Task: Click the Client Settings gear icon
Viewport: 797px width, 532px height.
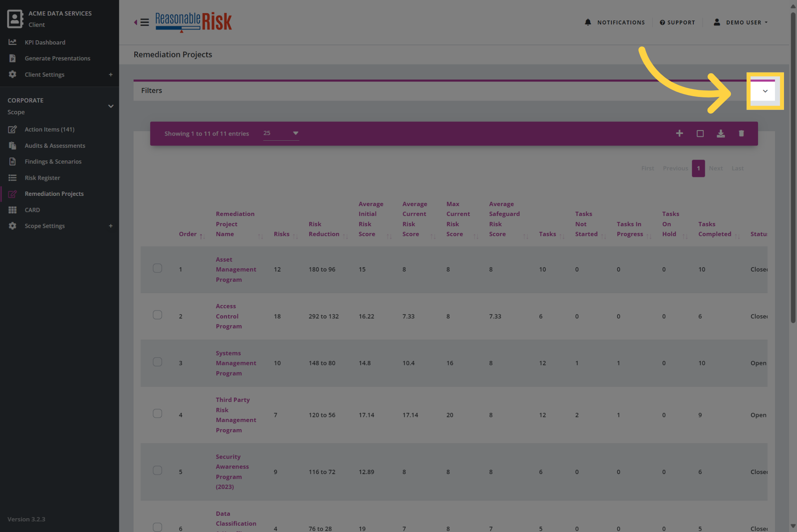Action: point(13,74)
